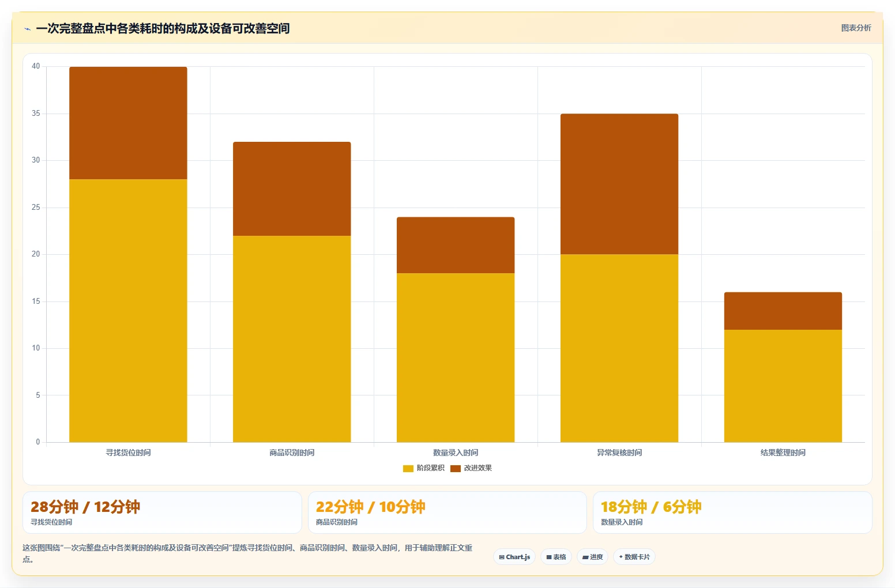Open the 18分钟 / 6分钟 data card
The height and width of the screenshot is (588, 895).
tap(732, 512)
